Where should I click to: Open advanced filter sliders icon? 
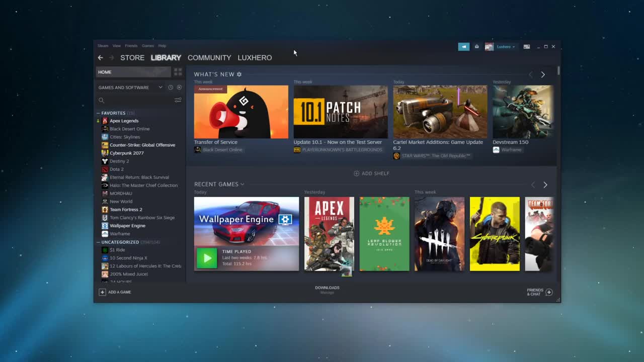[x=178, y=100]
